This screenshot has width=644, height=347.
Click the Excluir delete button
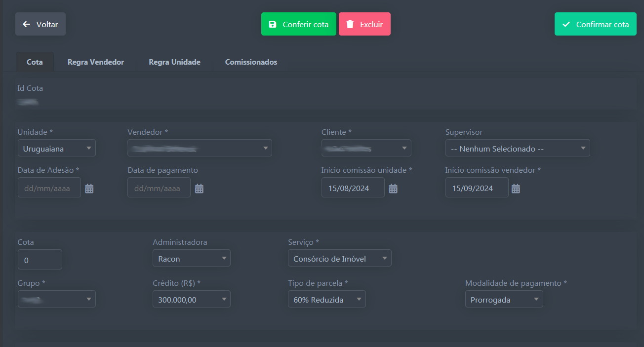pos(364,24)
